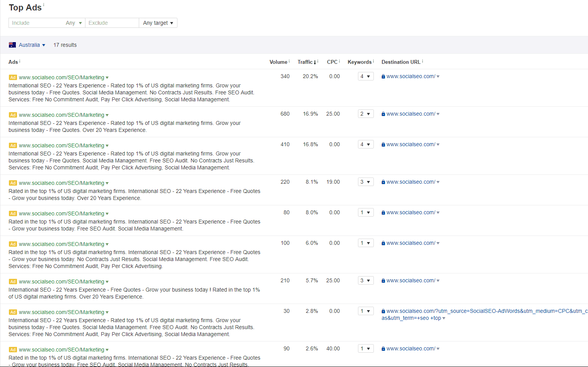Click the info icon next to Destination URL header
This screenshot has width=588, height=367.
tap(423, 60)
